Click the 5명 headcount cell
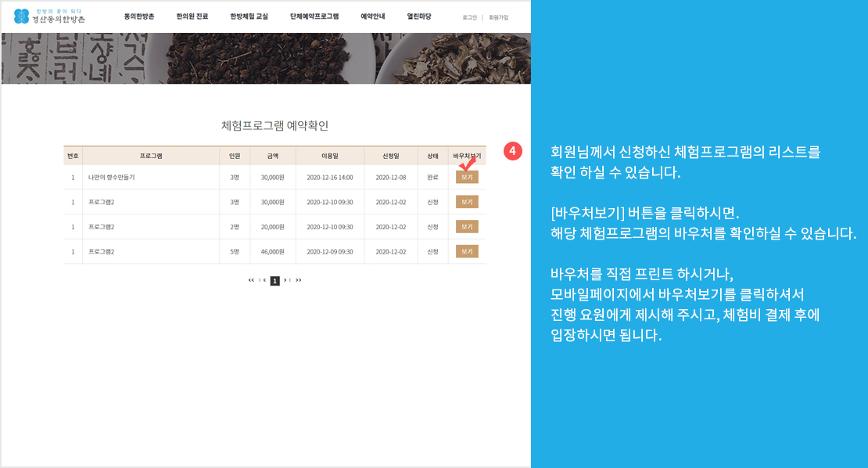The height and width of the screenshot is (468, 868). tap(235, 251)
